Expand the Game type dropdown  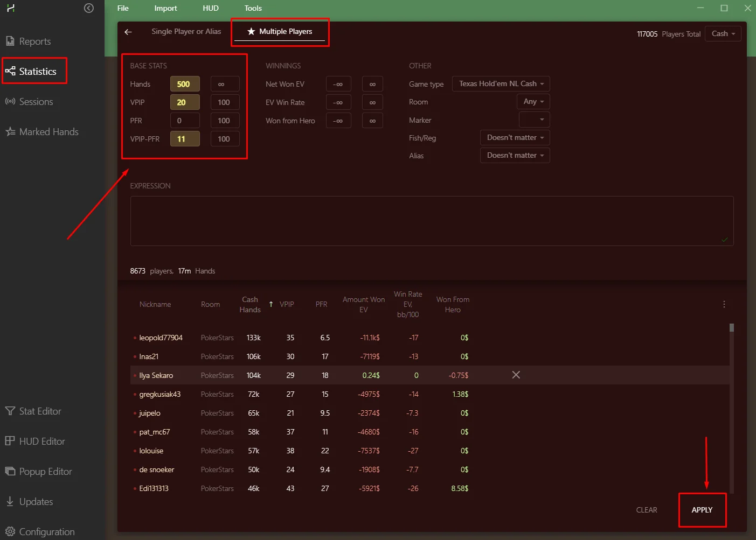pos(501,84)
